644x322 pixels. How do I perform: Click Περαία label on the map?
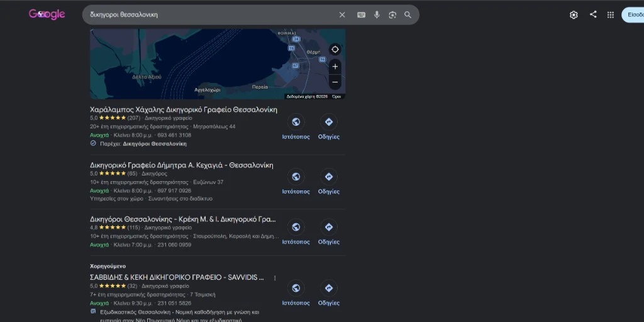260,87
